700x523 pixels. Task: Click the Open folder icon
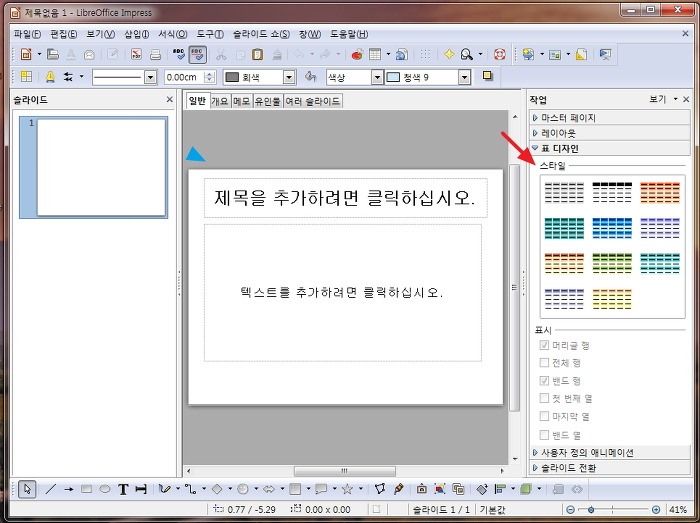(53, 54)
